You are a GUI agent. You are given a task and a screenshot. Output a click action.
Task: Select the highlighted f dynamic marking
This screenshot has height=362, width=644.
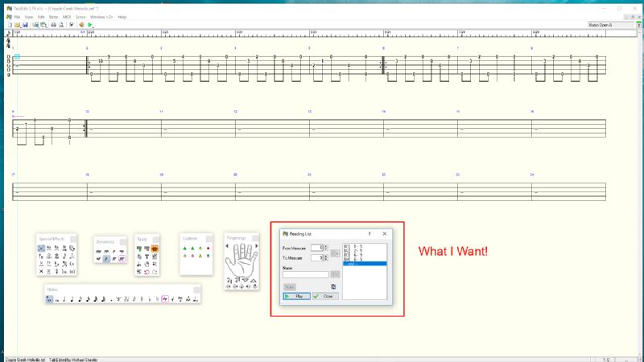(x=106, y=258)
